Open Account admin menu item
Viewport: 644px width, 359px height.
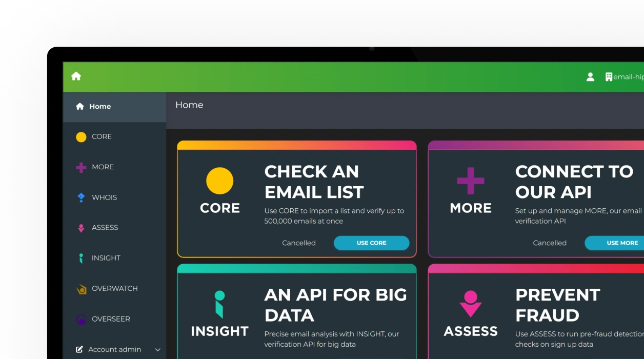(115, 349)
